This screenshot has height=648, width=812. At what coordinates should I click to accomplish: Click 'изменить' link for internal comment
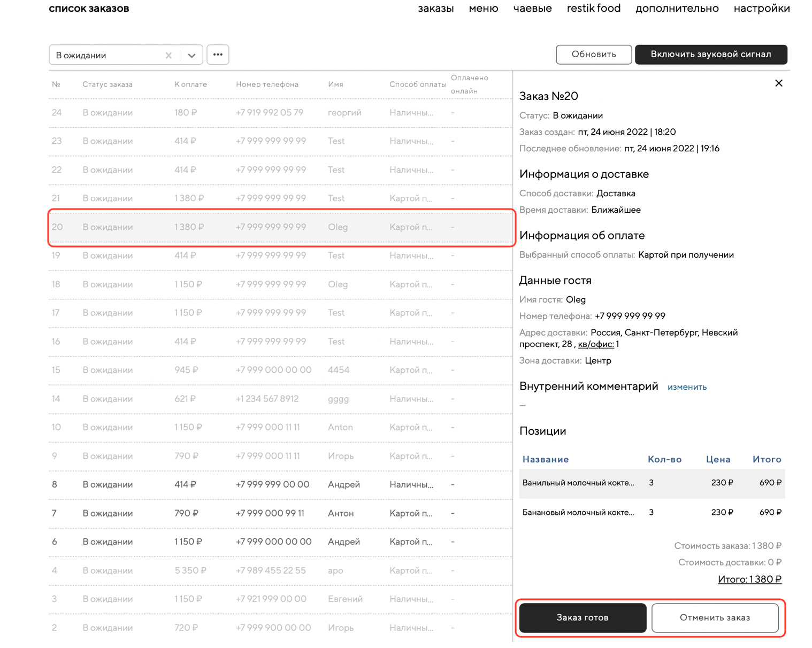(687, 387)
